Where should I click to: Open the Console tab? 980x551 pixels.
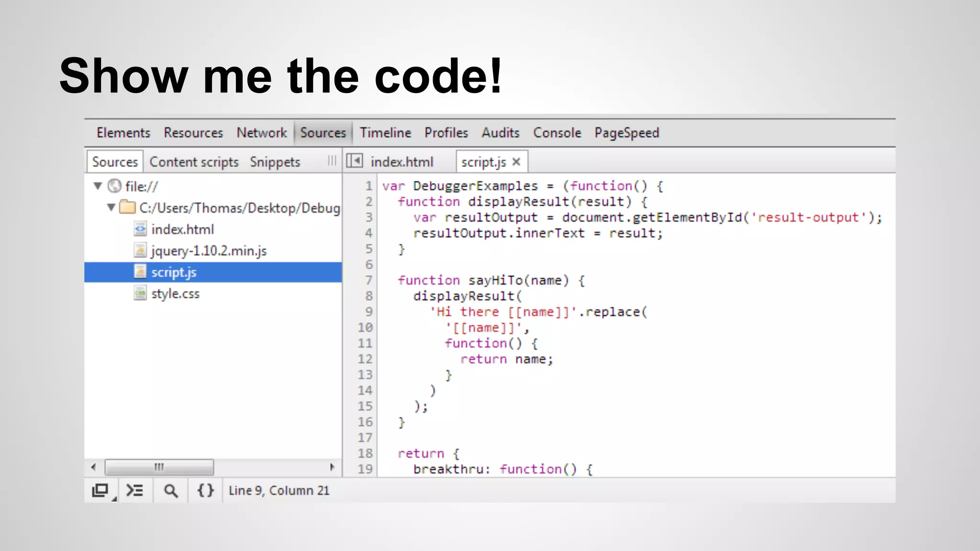[557, 132]
